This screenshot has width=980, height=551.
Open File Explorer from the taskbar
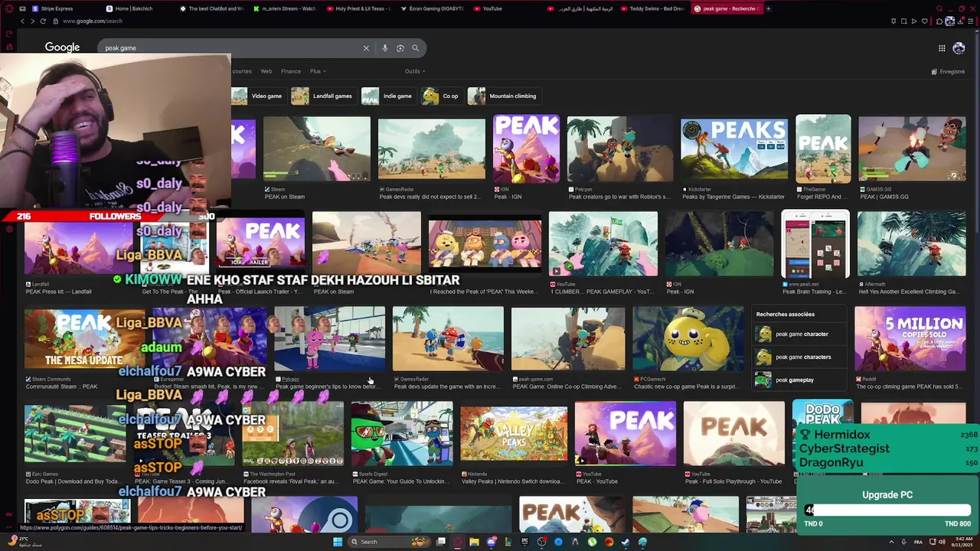click(475, 542)
